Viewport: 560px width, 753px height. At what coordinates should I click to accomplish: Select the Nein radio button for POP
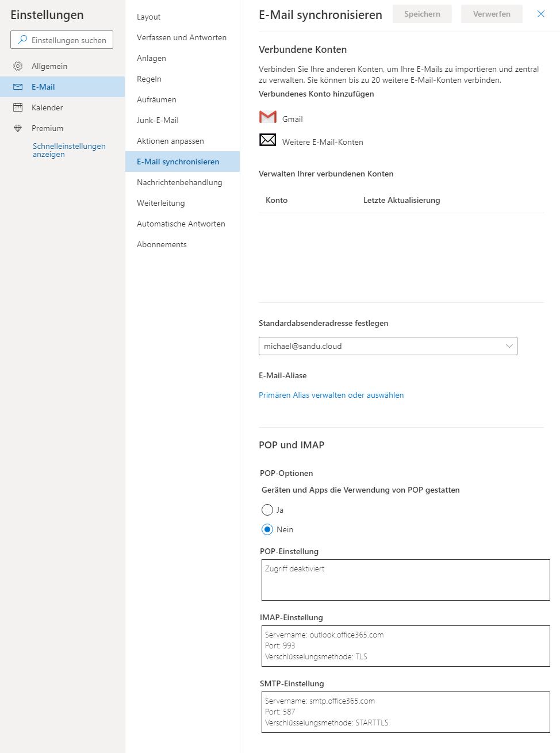click(267, 529)
